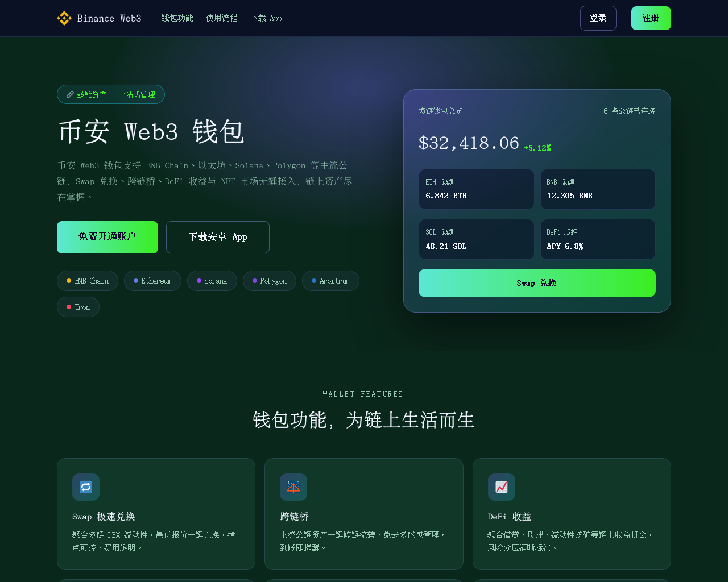The image size is (728, 582).
Task: Click the 多链钱包总览 label
Action: [x=441, y=111]
